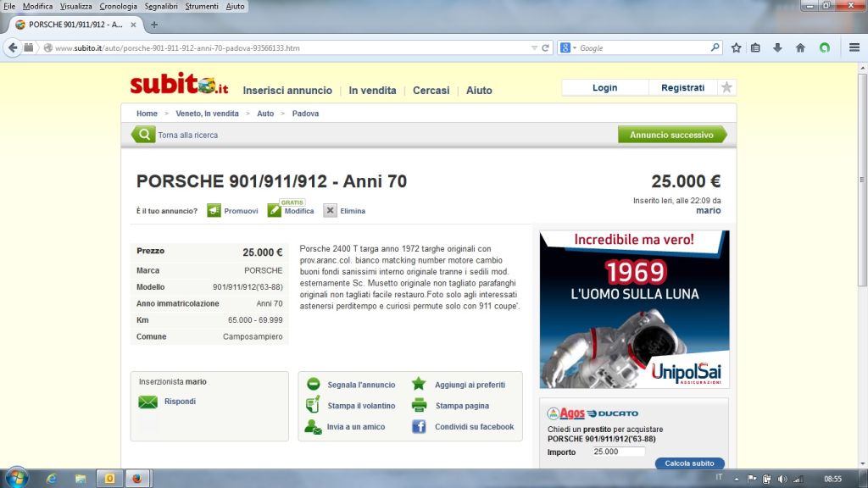
Task: Click the Login button
Action: pyautogui.click(x=604, y=87)
